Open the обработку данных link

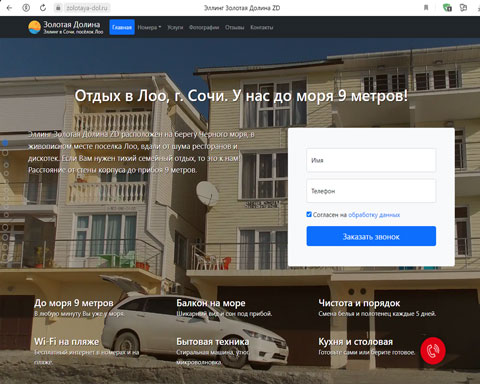click(374, 215)
